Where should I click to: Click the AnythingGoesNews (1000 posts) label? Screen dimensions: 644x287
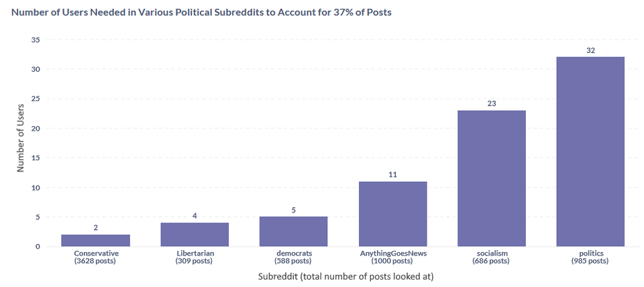[x=392, y=257]
